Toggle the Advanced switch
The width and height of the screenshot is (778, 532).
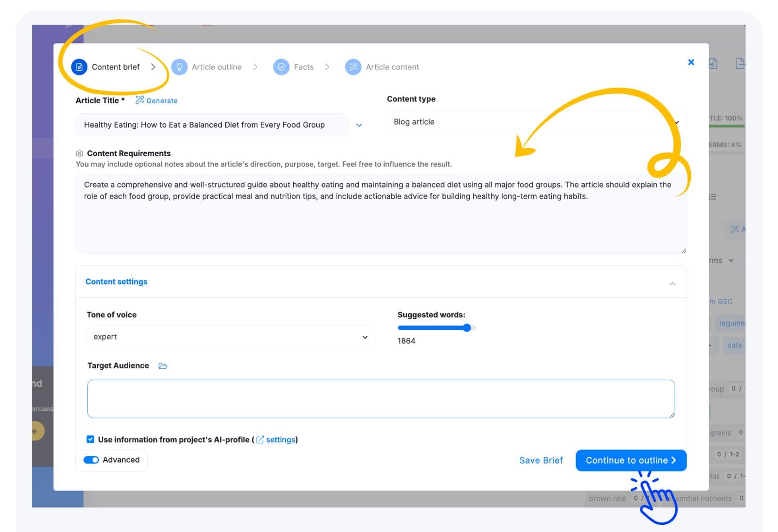click(91, 460)
